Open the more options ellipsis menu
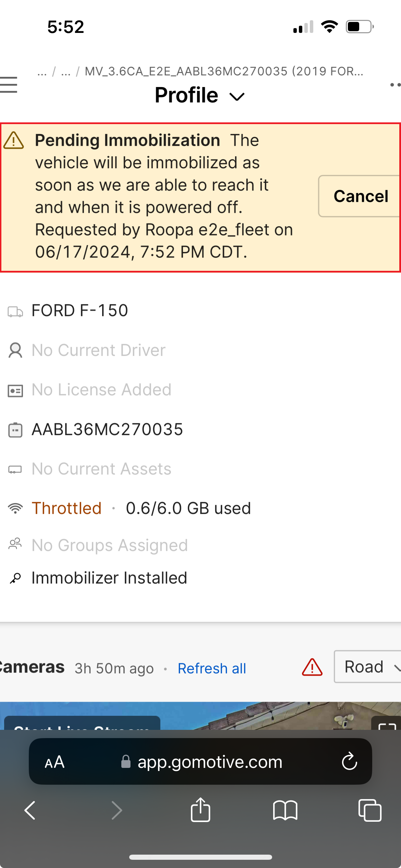Viewport: 401px width, 868px height. (x=395, y=85)
